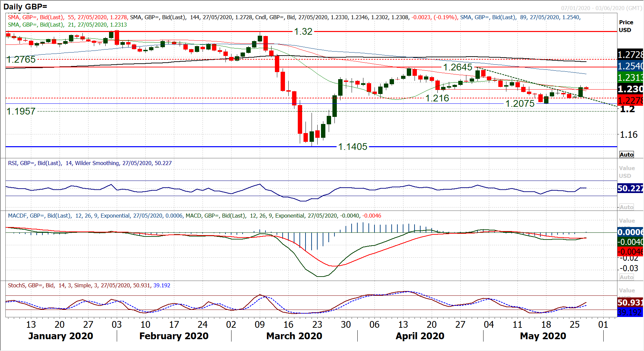This screenshot has width=644, height=351.
Task: Click the black 1.2728 SMA price tag
Action: tap(630, 55)
